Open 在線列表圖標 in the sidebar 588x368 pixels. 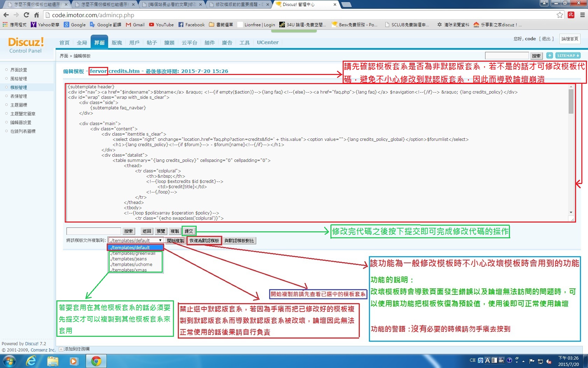(x=23, y=131)
